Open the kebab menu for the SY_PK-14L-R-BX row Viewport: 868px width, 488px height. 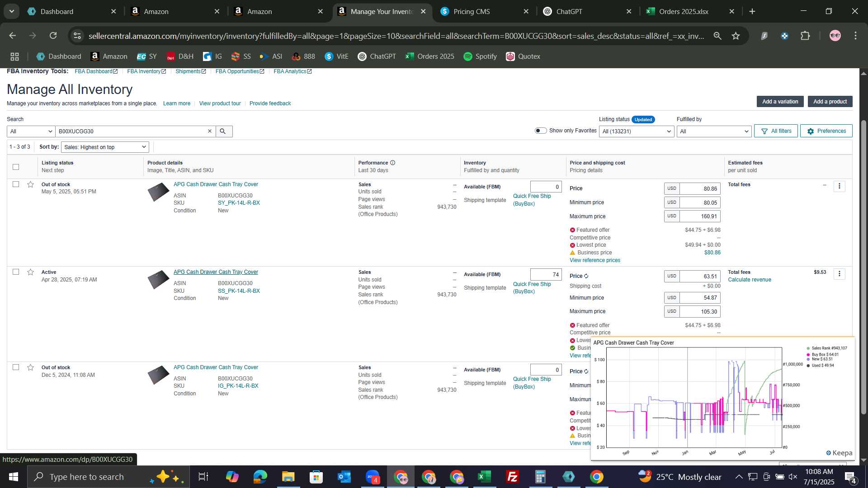click(840, 186)
